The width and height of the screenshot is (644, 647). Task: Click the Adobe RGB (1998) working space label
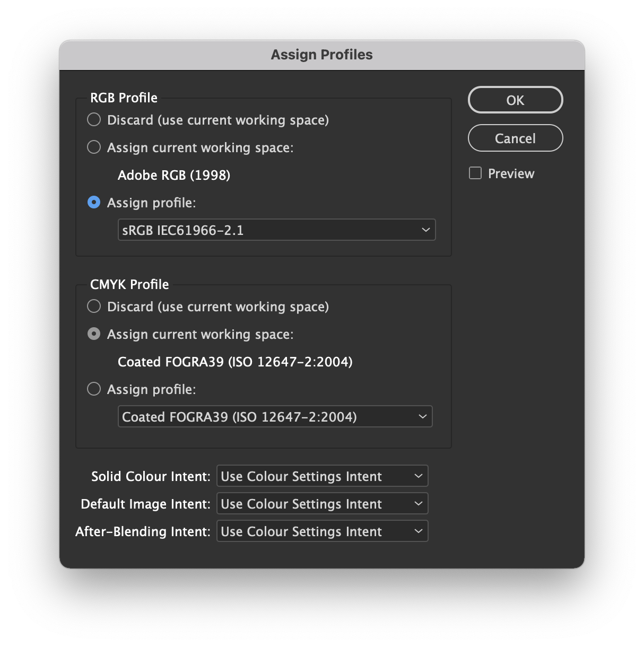tap(174, 175)
